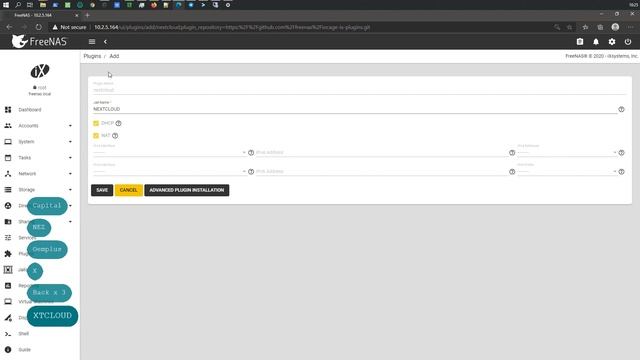Click the Windows Start button
Viewport: 640px width, 360px height.
(x=6, y=5)
